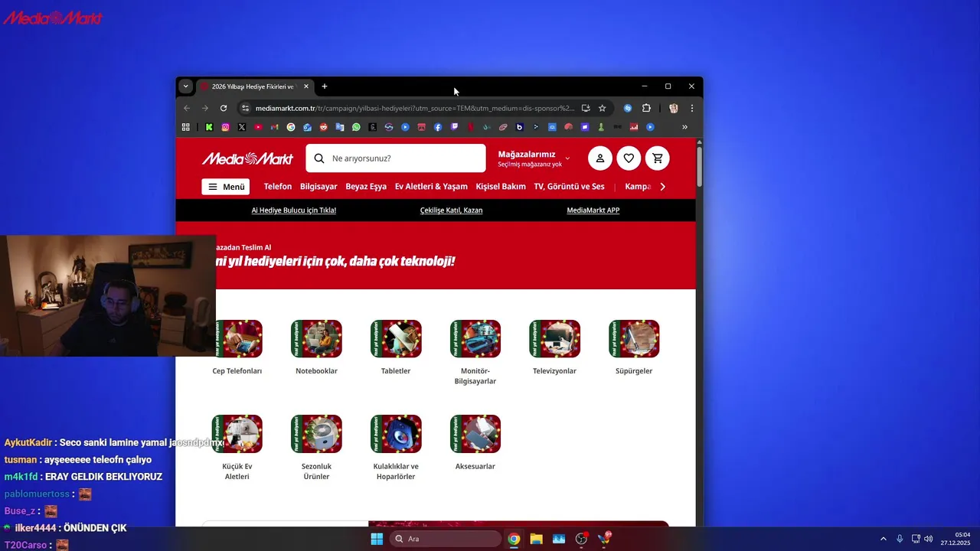Select Beyaz Eşya category
The image size is (980, 551).
click(366, 187)
